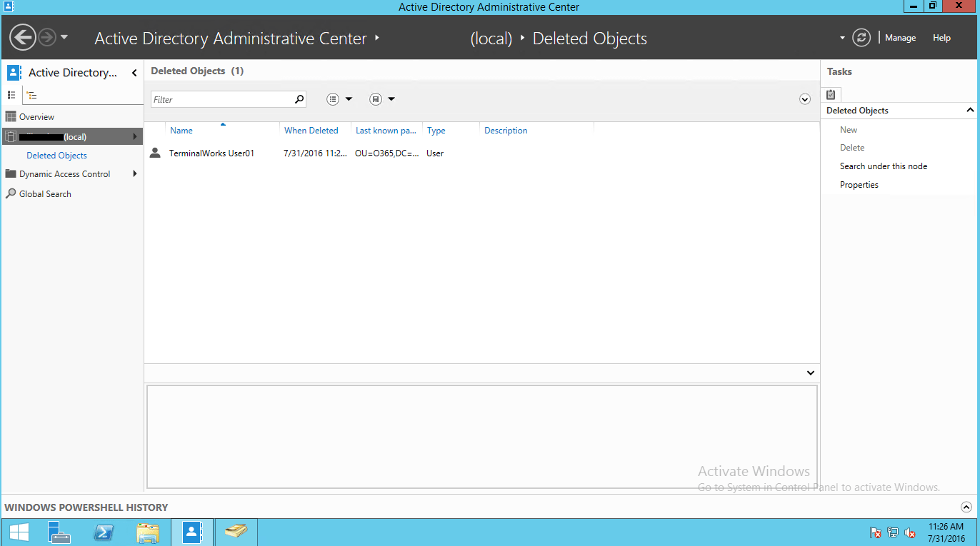
Task: Click Properties in the Tasks pane
Action: point(859,184)
